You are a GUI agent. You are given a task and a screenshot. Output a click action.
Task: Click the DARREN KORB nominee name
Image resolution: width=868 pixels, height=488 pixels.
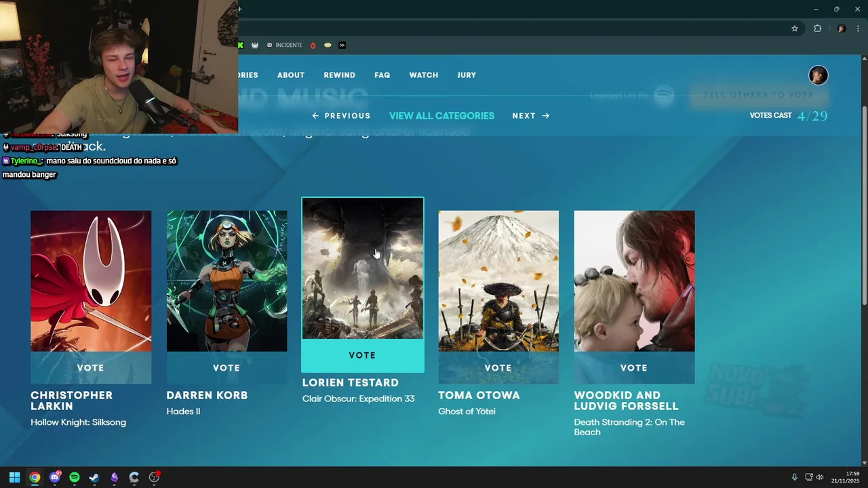[x=207, y=395]
